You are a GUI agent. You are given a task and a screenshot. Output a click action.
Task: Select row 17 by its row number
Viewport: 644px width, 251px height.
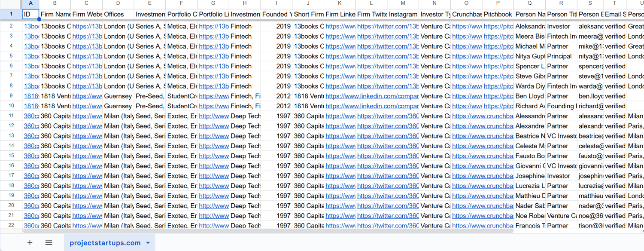11,176
